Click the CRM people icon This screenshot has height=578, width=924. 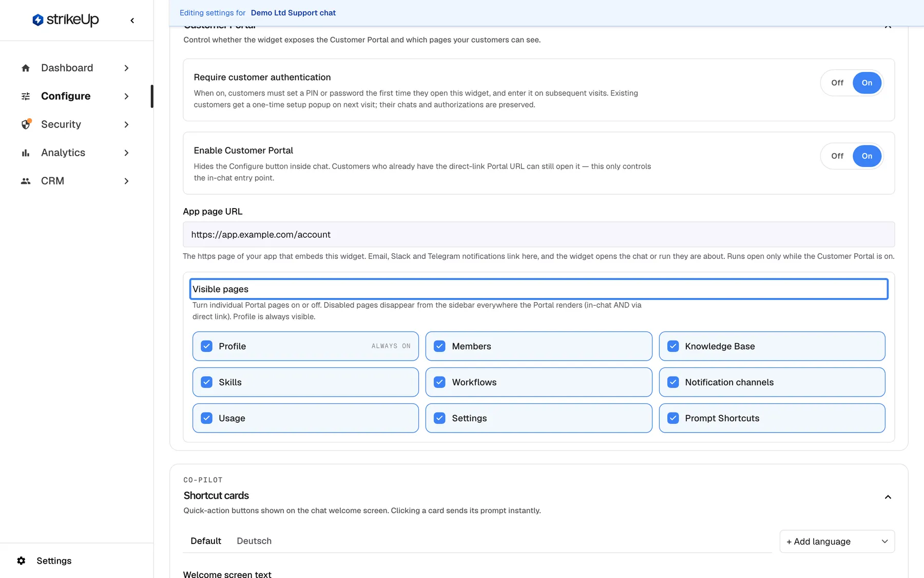pyautogui.click(x=26, y=181)
